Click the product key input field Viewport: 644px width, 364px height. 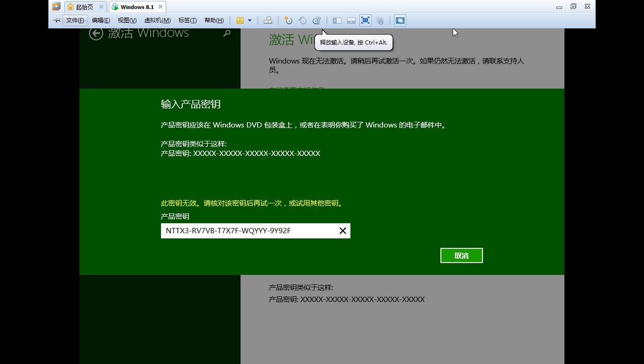[x=256, y=231]
